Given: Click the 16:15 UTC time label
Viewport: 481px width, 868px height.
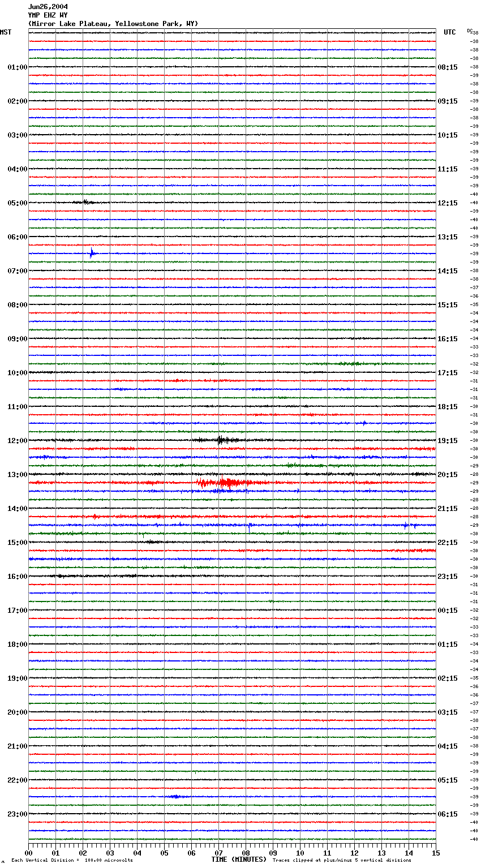Looking at the screenshot, I should [x=448, y=339].
